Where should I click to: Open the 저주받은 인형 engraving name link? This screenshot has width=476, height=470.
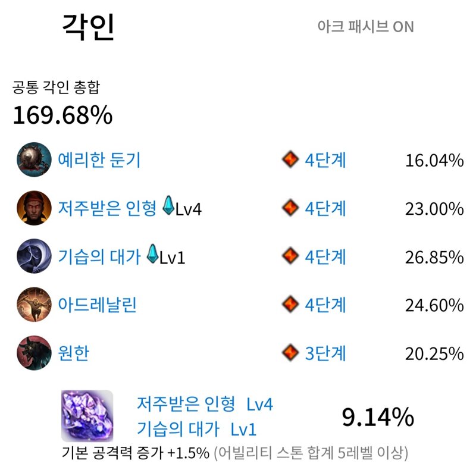107,208
